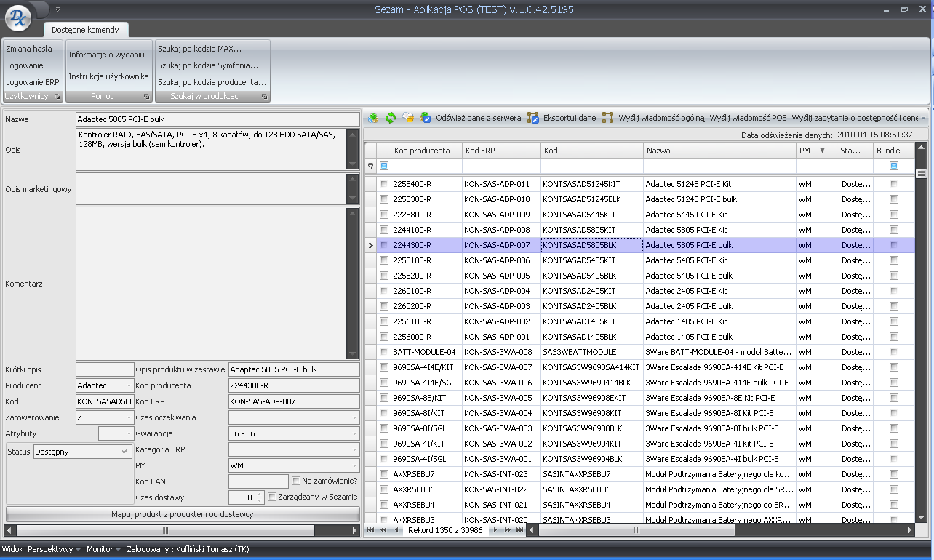Open the Użytkownicy group dialog launcher

[x=57, y=96]
